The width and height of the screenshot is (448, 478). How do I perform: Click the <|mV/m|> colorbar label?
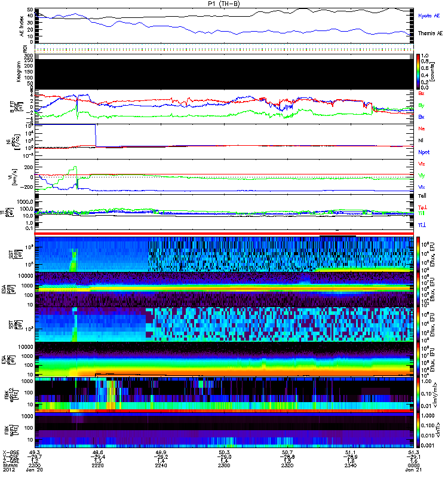point(435,395)
